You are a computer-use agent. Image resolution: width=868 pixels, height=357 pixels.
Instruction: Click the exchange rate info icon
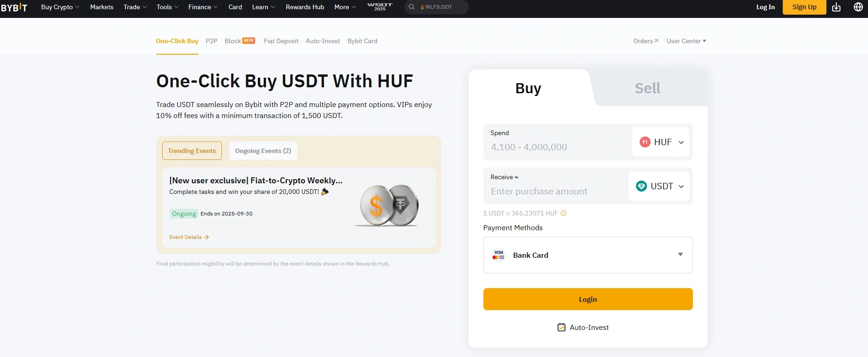tap(563, 213)
